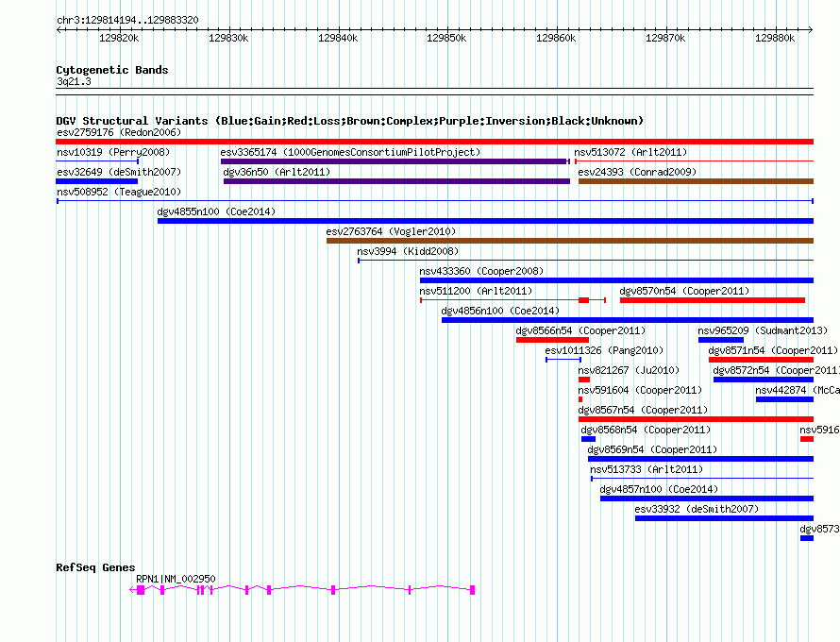Select the blue dgv4855n100 gain bar
This screenshot has width=840, height=642.
[x=485, y=221]
